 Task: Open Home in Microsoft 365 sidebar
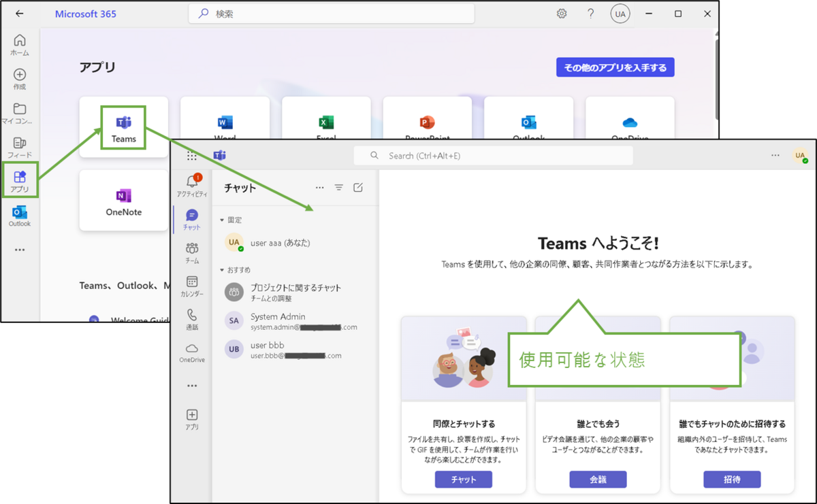point(20,45)
